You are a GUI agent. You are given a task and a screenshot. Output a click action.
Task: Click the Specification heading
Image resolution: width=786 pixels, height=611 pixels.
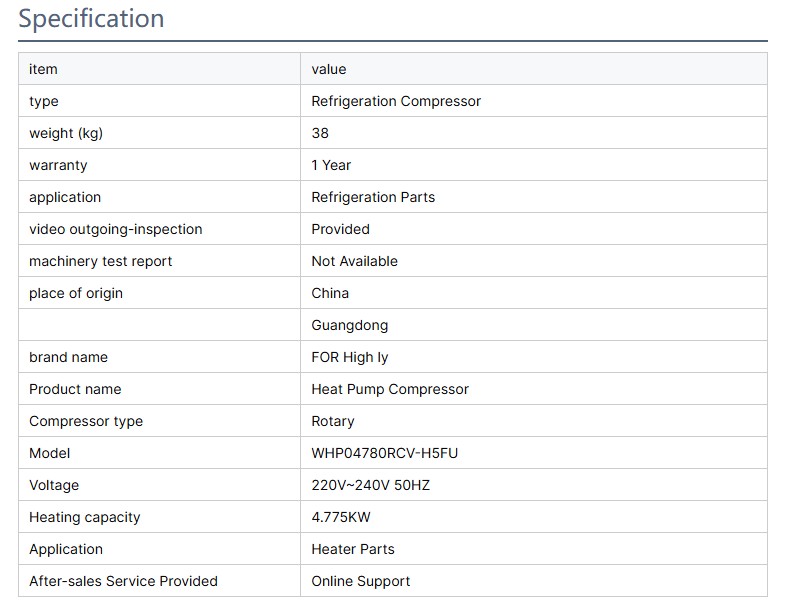pyautogui.click(x=91, y=19)
